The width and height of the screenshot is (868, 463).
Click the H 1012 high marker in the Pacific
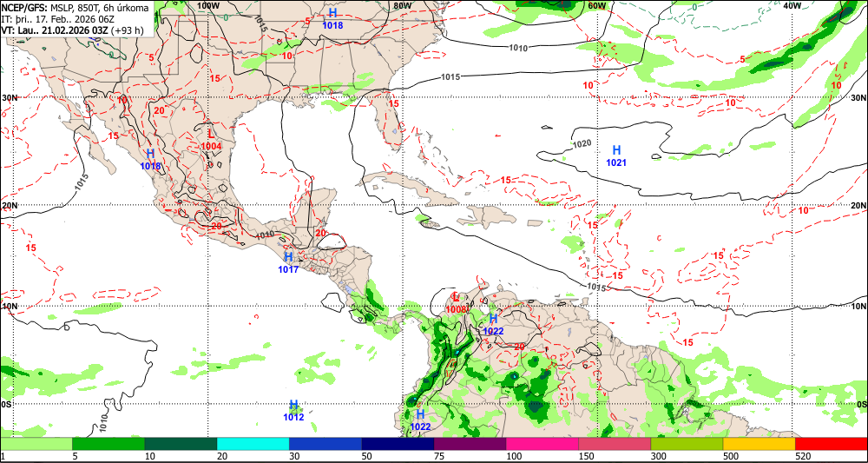pyautogui.click(x=294, y=411)
